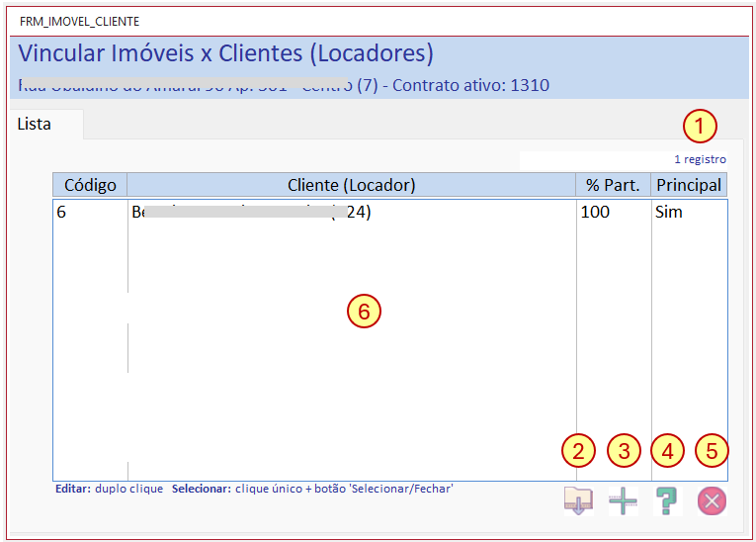This screenshot has width=756, height=542.
Task: Select the 100 percent participation cell
Action: 614,212
